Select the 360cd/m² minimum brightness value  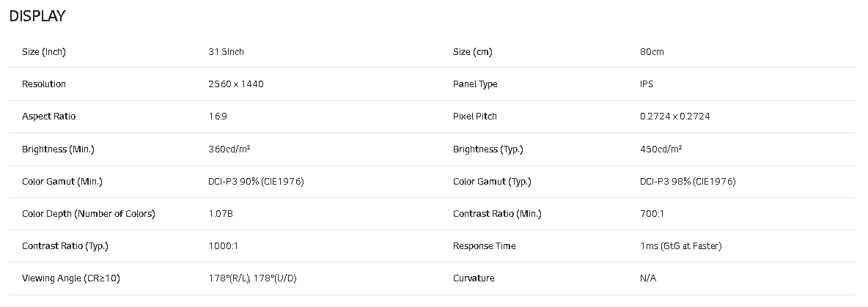[x=230, y=149]
